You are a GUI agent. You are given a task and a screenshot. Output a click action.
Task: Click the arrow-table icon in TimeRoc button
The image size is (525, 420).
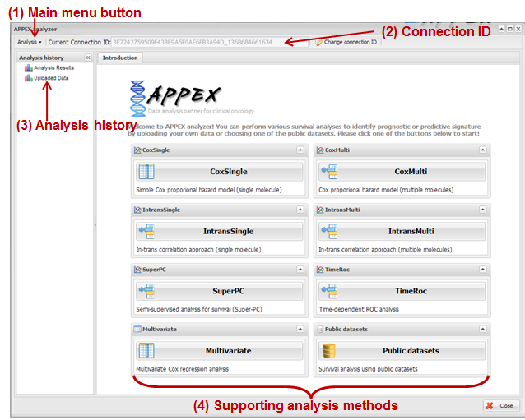click(x=329, y=291)
